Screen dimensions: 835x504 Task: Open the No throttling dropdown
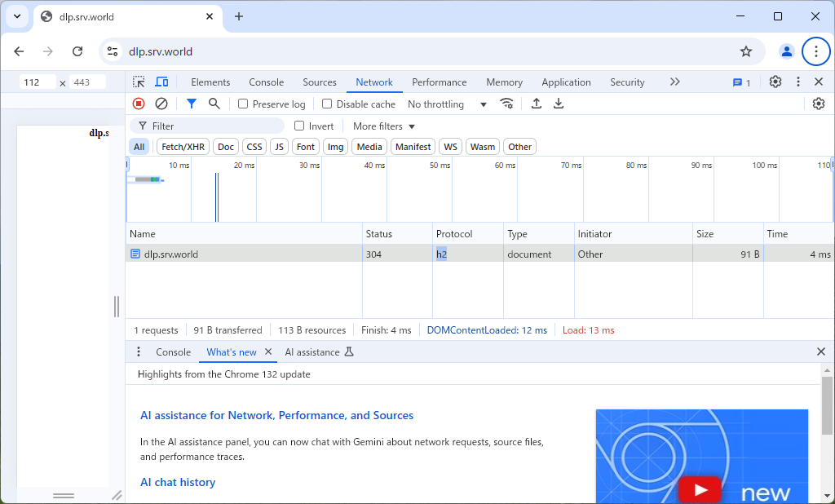click(447, 104)
